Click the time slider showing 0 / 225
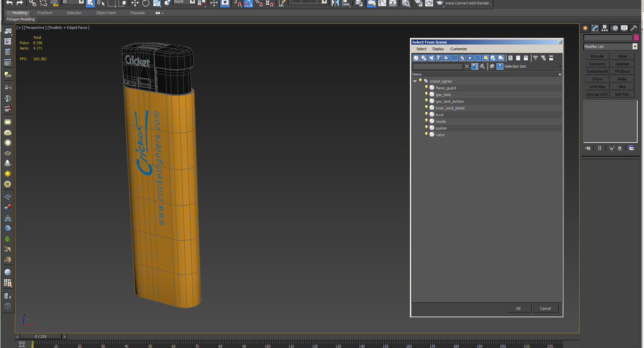 (41, 337)
